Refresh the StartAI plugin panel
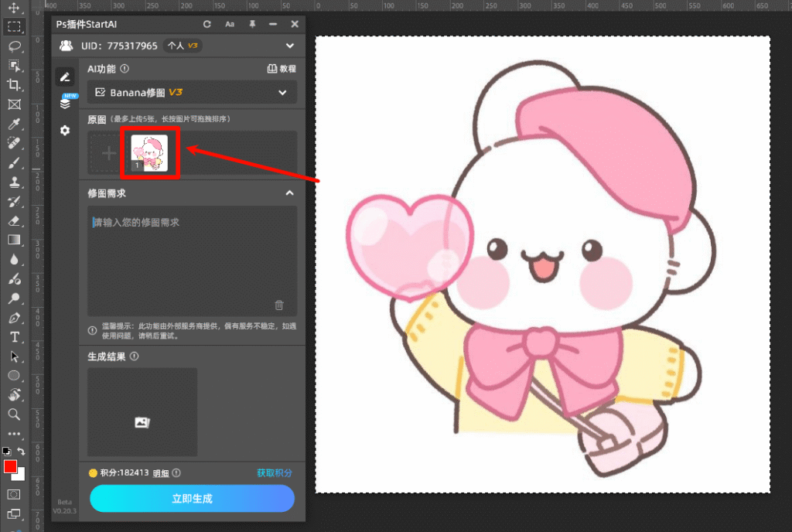 [207, 24]
